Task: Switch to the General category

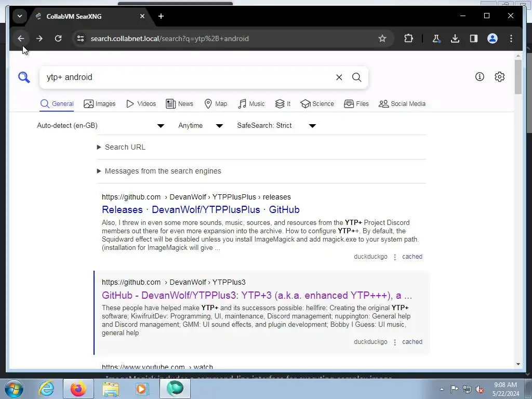Action: click(x=57, y=104)
